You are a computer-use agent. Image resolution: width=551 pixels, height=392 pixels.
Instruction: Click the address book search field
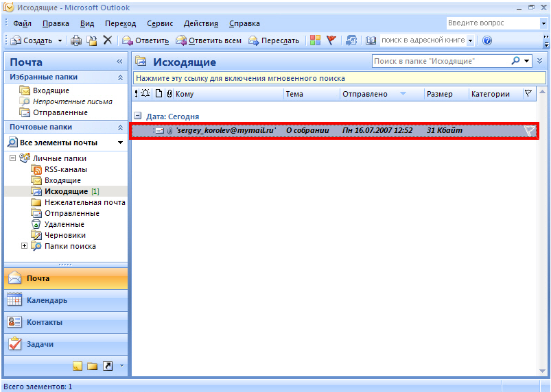423,40
